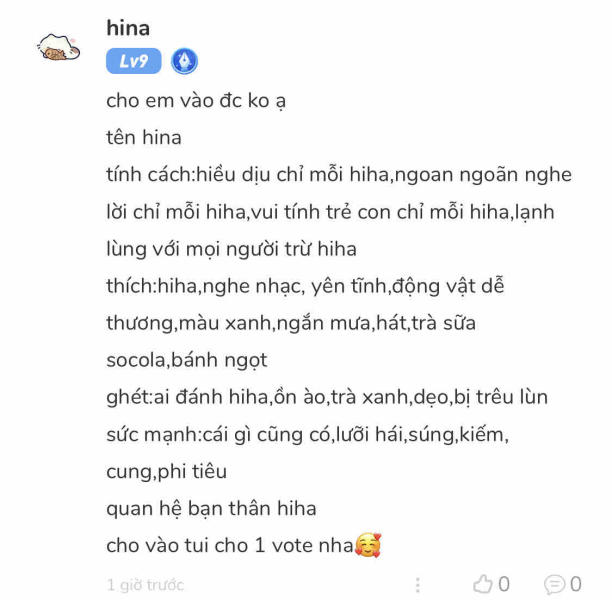The width and height of the screenshot is (612, 600).
Task: Click the reply count beside speech bubble
Action: click(576, 584)
